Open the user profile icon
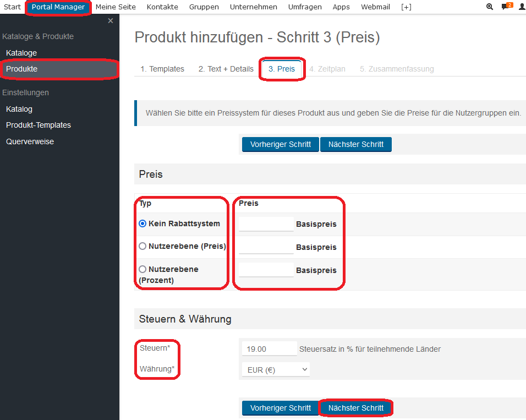This screenshot has width=526, height=420. pos(522,7)
